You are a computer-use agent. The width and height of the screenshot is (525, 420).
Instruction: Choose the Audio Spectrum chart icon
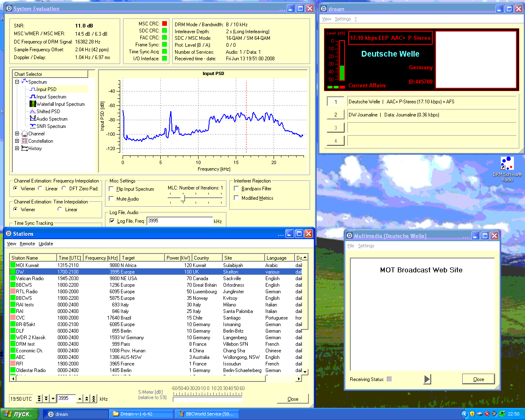click(33, 119)
